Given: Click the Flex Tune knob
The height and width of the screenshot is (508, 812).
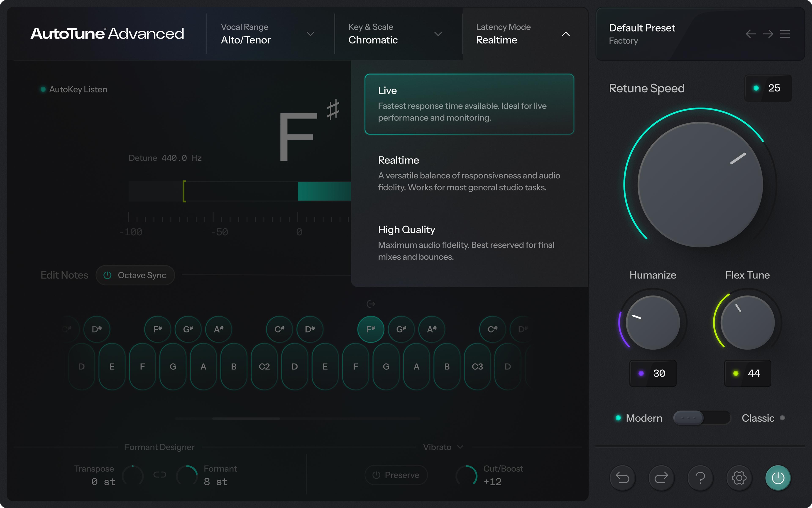Looking at the screenshot, I should (x=748, y=323).
